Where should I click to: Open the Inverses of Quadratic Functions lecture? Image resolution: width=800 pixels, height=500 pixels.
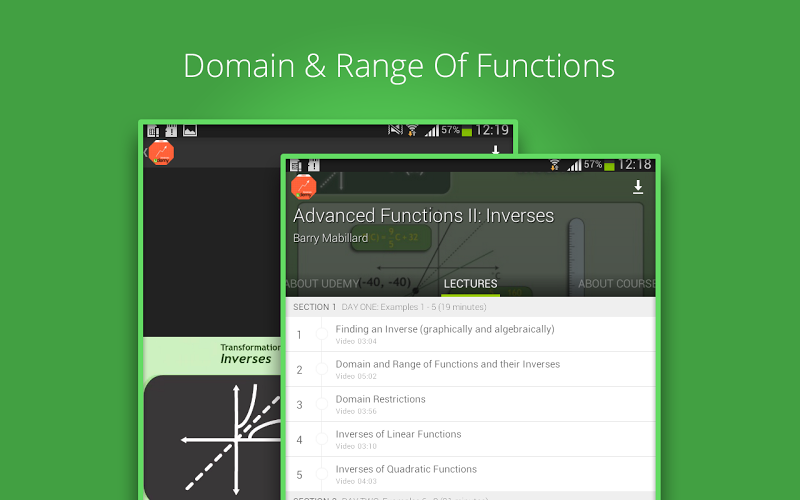[x=470, y=474]
